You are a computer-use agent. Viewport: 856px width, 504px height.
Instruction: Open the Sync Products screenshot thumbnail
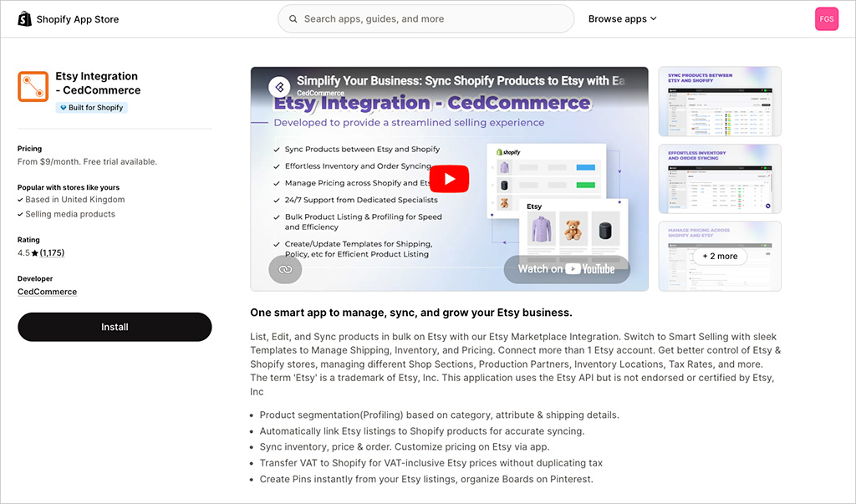point(720,102)
